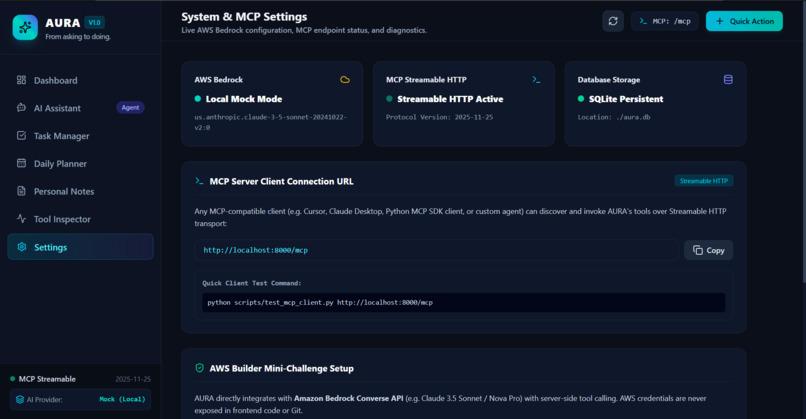Open the Tool Inspector

(x=80, y=219)
